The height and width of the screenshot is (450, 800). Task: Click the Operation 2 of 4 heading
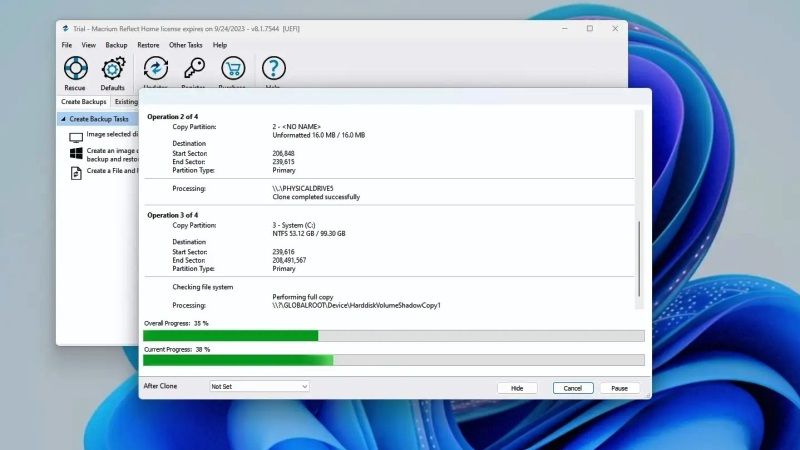(172, 116)
